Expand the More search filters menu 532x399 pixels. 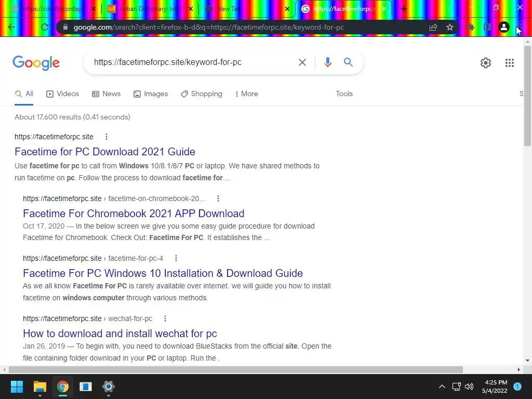click(246, 94)
